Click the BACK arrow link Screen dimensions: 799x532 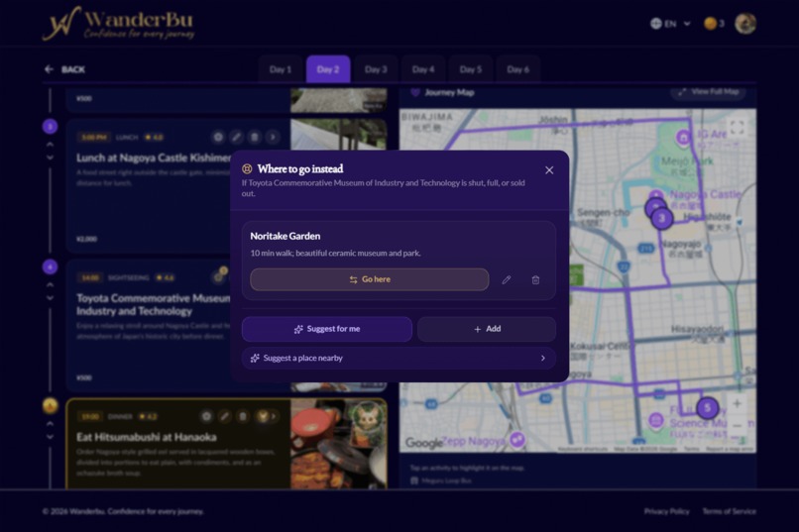pyautogui.click(x=64, y=69)
